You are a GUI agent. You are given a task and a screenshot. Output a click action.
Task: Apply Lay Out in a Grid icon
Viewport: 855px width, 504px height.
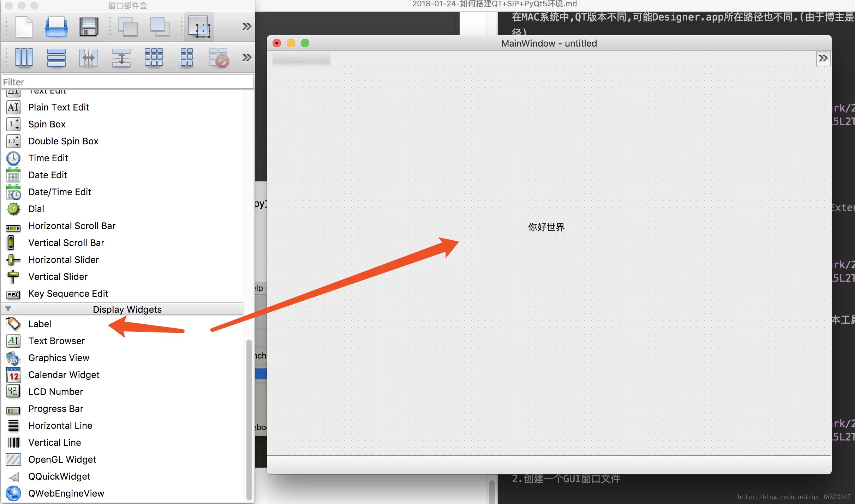pyautogui.click(x=154, y=58)
